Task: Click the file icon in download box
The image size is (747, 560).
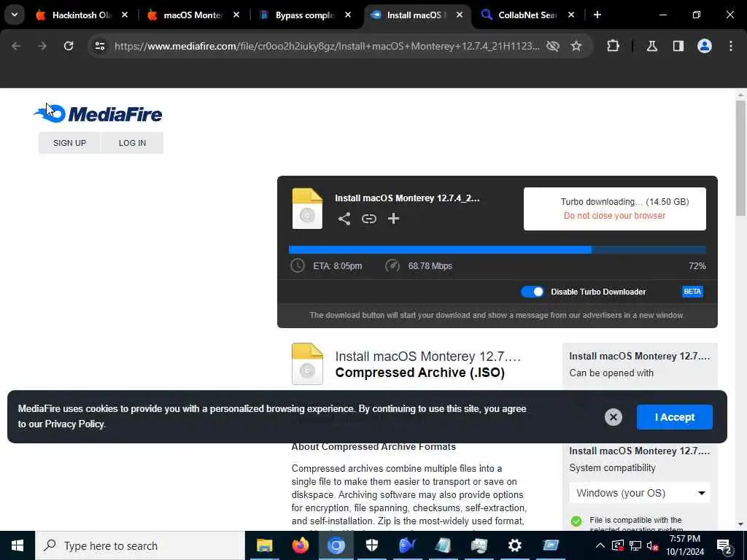Action: tap(307, 209)
